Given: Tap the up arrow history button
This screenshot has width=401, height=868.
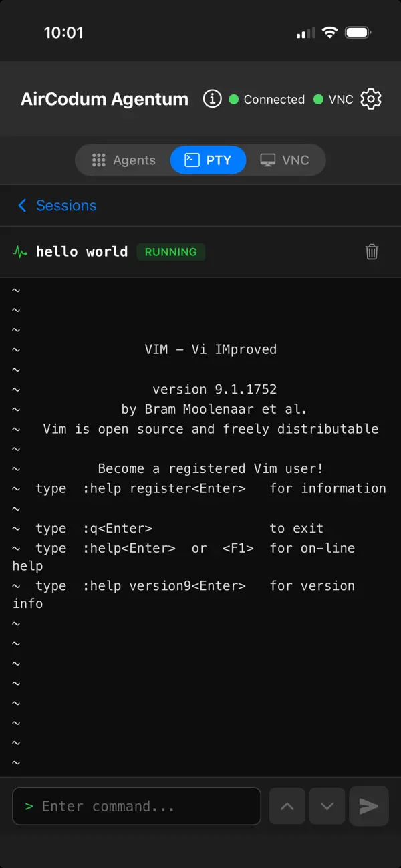Looking at the screenshot, I should 287,806.
